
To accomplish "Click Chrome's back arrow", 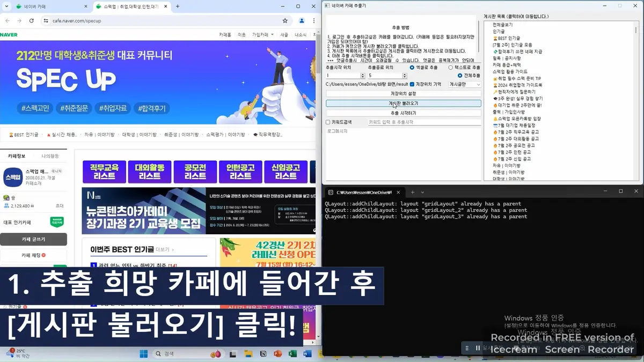I will click(6, 20).
